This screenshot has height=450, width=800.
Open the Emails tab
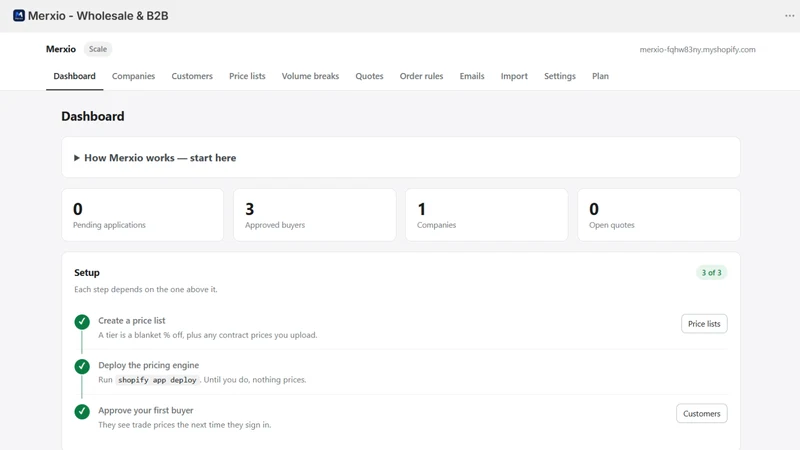471,76
